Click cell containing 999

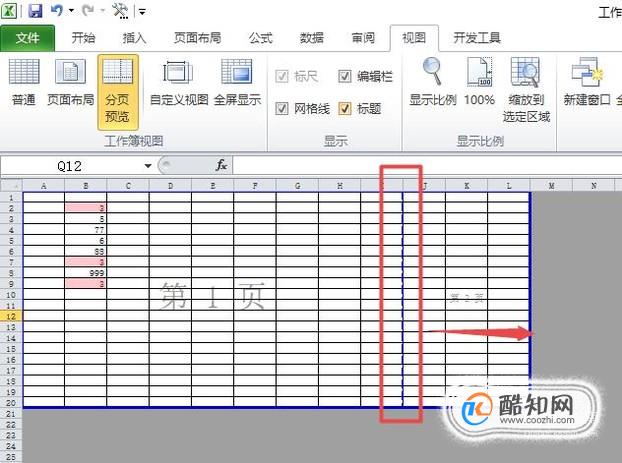86,273
